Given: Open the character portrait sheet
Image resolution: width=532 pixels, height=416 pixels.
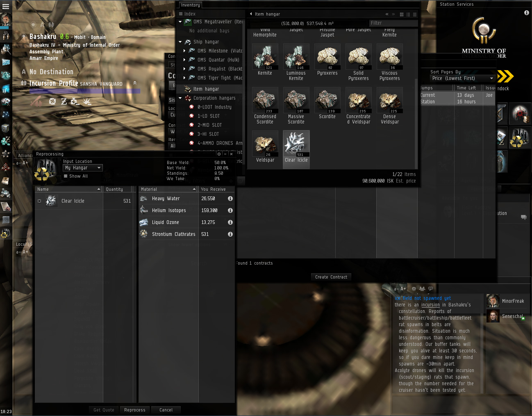Looking at the screenshot, I should [x=6, y=19].
